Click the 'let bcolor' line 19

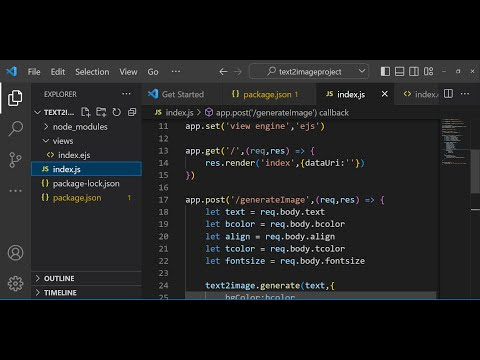[275, 224]
